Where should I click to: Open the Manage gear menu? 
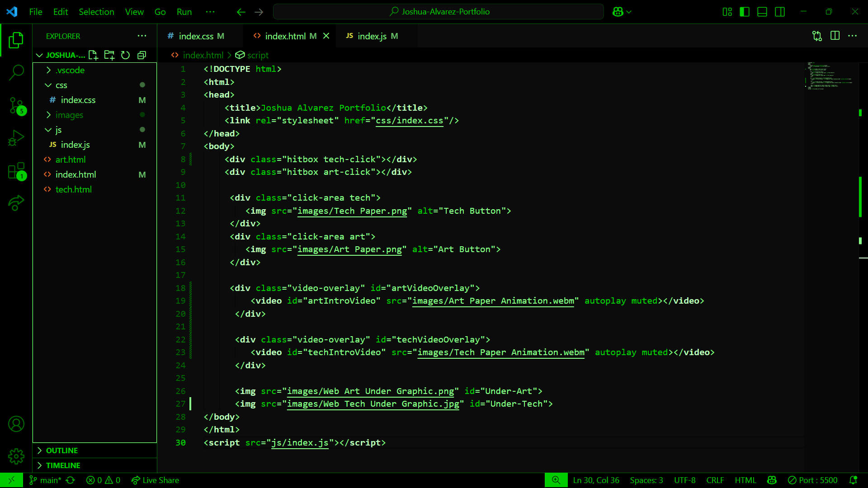pyautogui.click(x=16, y=456)
